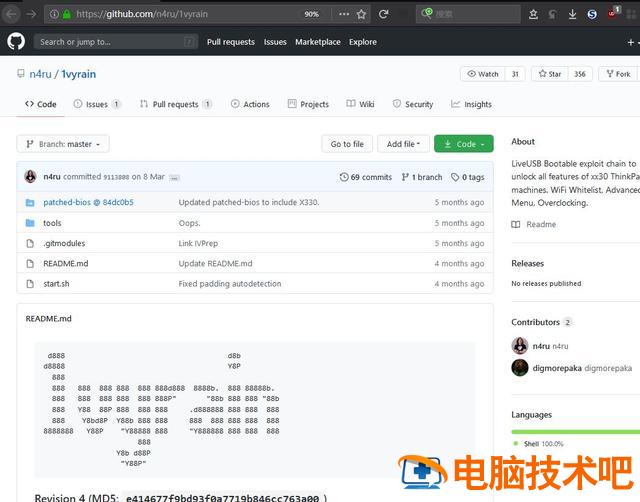640x502 pixels.
Task: Click Go to file button
Action: [347, 144]
